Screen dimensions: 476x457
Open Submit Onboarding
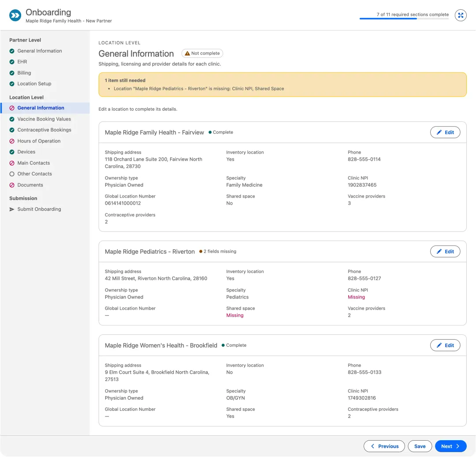click(45, 210)
